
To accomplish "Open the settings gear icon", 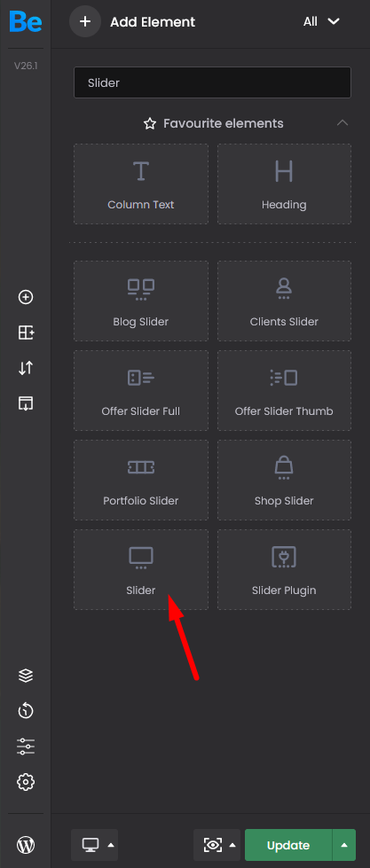I will pyautogui.click(x=26, y=782).
